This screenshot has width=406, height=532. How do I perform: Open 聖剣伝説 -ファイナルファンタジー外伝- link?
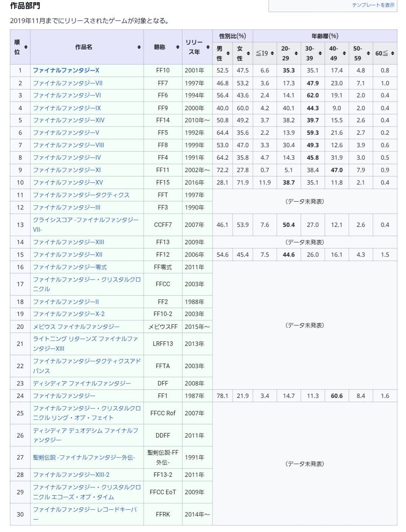coord(84,457)
